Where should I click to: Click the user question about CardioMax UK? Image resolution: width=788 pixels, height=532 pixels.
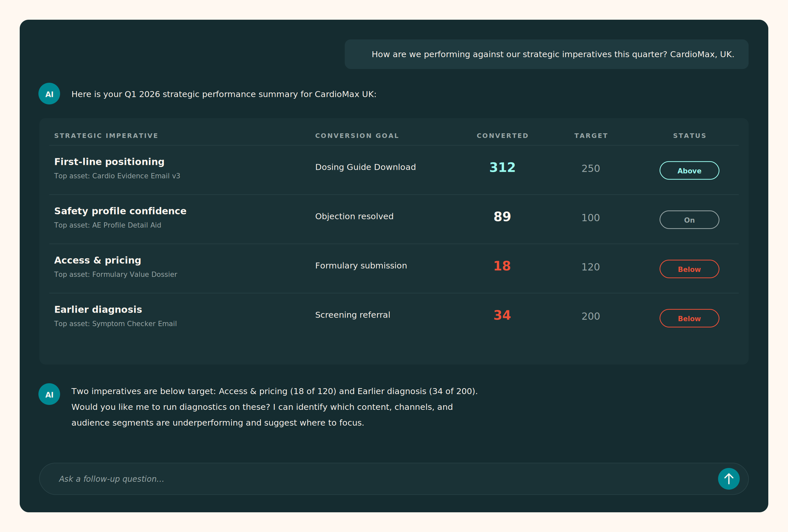coord(553,54)
